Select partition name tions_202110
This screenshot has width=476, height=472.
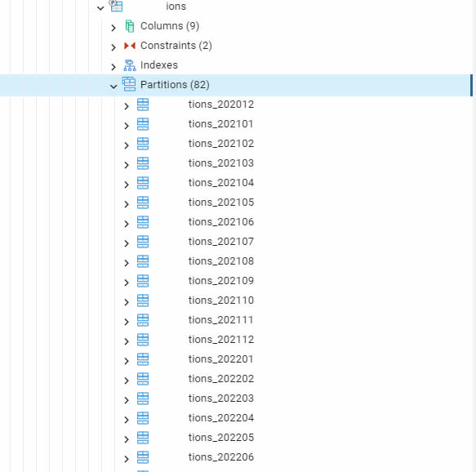click(221, 301)
